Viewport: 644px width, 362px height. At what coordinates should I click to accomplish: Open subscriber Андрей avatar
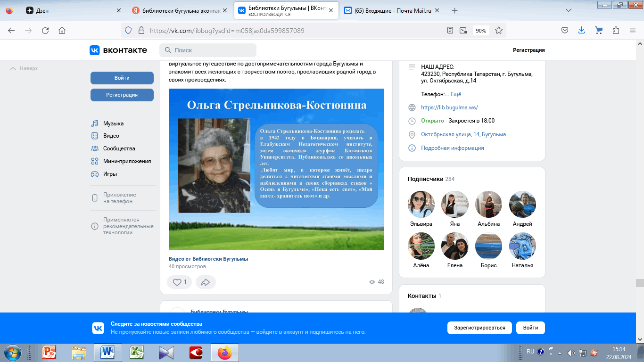523,204
